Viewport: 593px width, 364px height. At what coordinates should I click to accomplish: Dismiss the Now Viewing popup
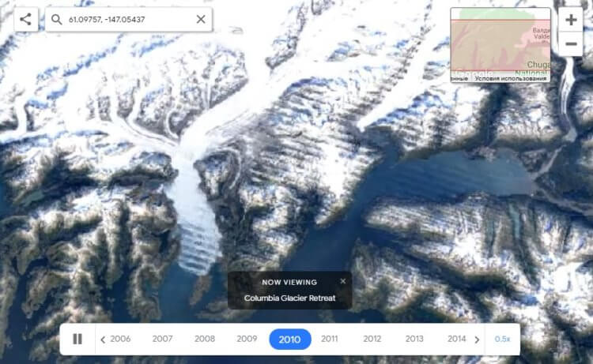[342, 281]
